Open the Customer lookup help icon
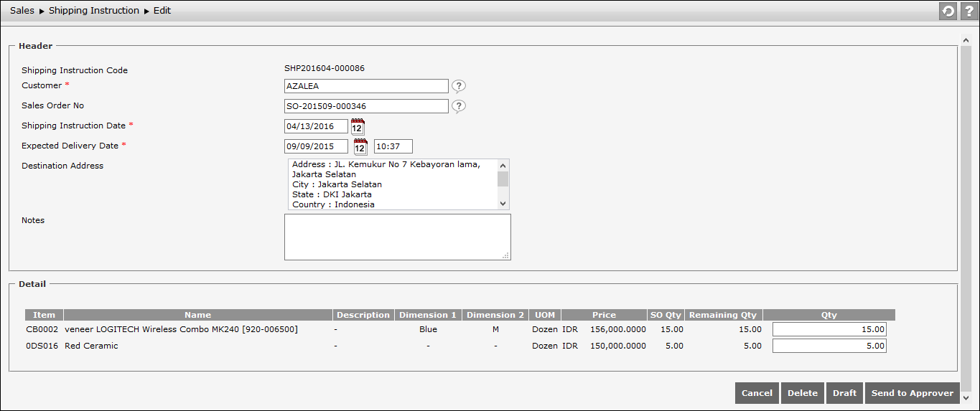This screenshot has height=411, width=980. (x=459, y=86)
